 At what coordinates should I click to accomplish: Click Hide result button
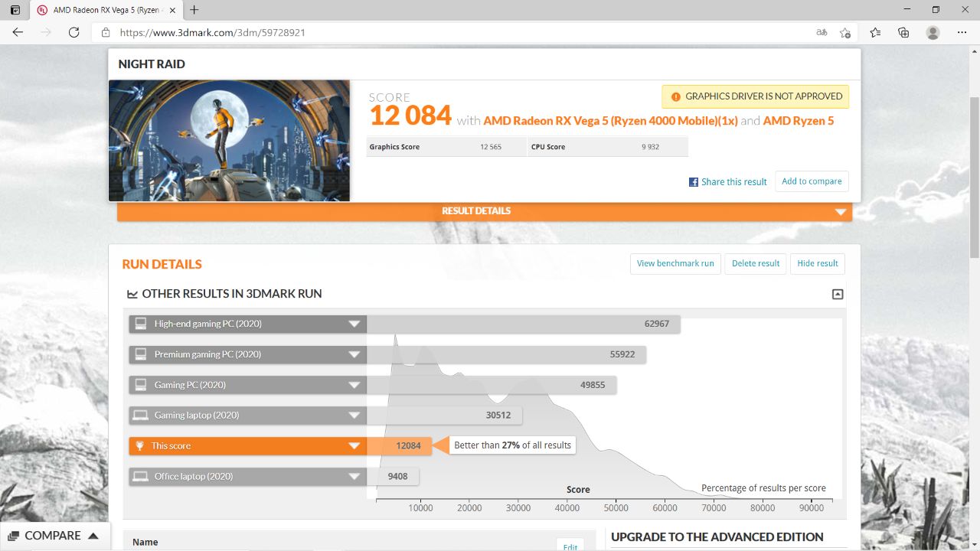click(x=818, y=263)
